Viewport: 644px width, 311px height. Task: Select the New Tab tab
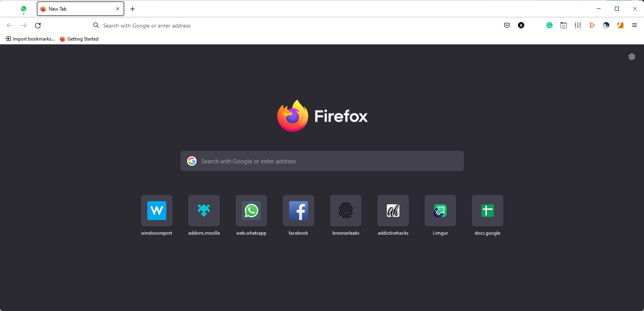point(80,9)
